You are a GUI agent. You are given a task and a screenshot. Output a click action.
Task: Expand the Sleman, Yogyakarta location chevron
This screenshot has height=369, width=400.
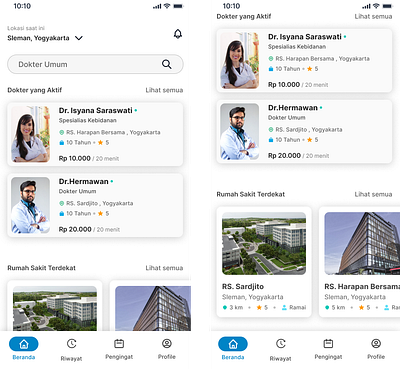pos(79,38)
